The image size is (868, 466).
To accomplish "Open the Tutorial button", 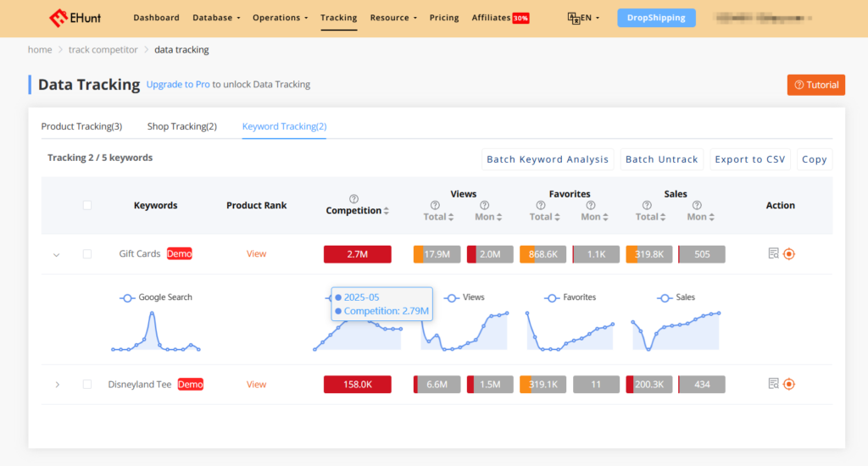I will 816,85.
